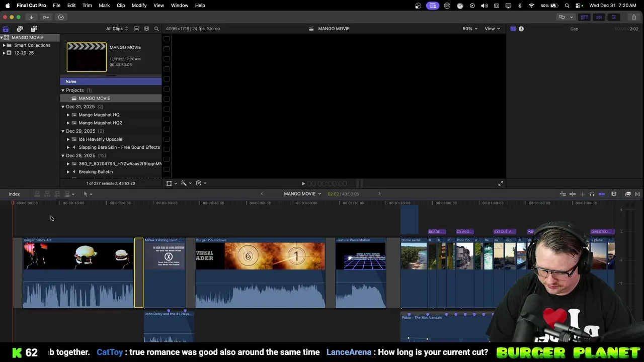Toggle clip appearance list view icon
Image resolution: width=644 pixels, height=362 pixels.
click(x=136, y=29)
